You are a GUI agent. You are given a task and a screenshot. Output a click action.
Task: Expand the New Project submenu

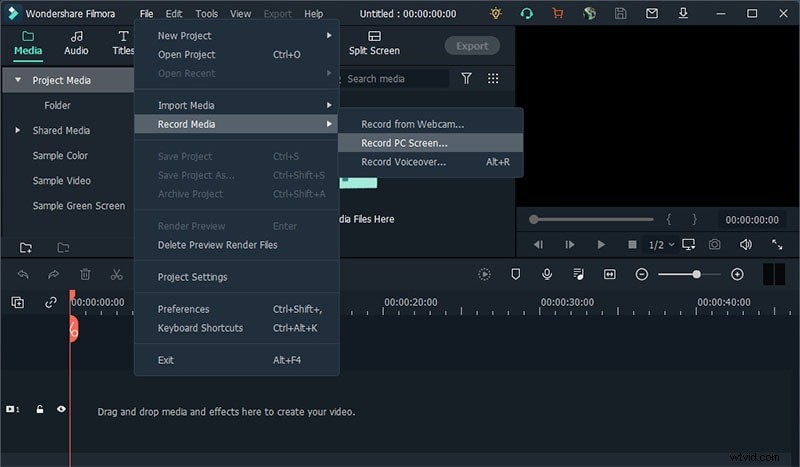click(x=237, y=36)
